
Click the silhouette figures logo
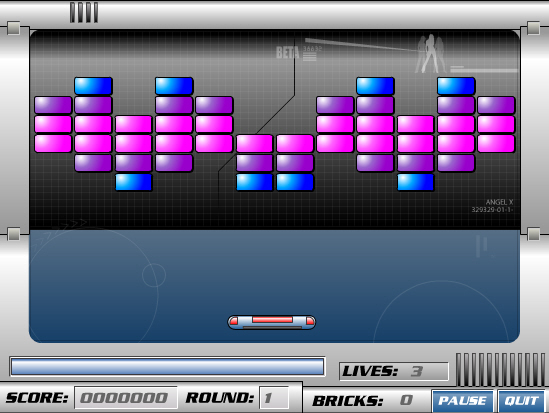[431, 53]
